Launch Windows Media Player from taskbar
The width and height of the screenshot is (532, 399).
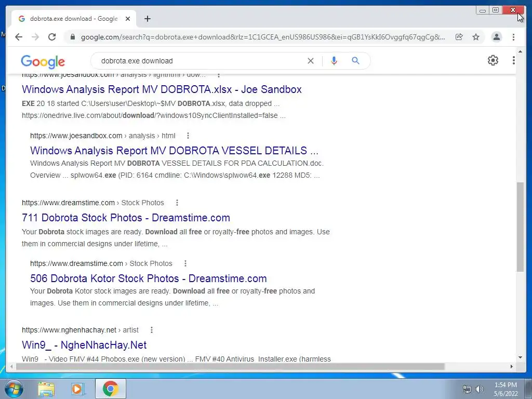(78, 389)
